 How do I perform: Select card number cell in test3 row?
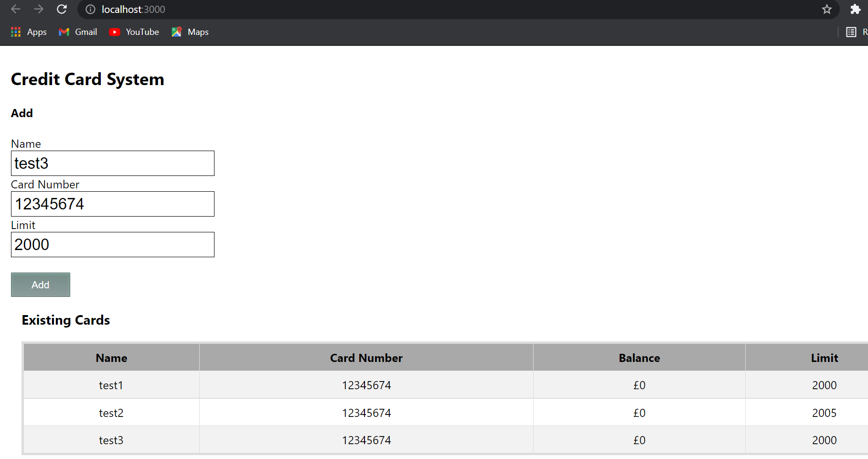tap(366, 440)
